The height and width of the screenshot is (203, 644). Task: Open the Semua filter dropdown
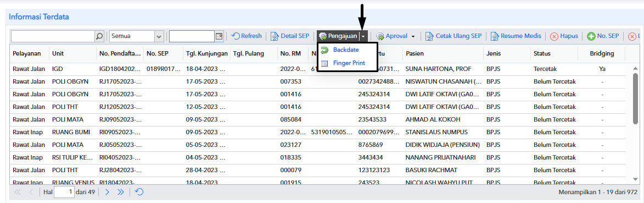point(159,36)
